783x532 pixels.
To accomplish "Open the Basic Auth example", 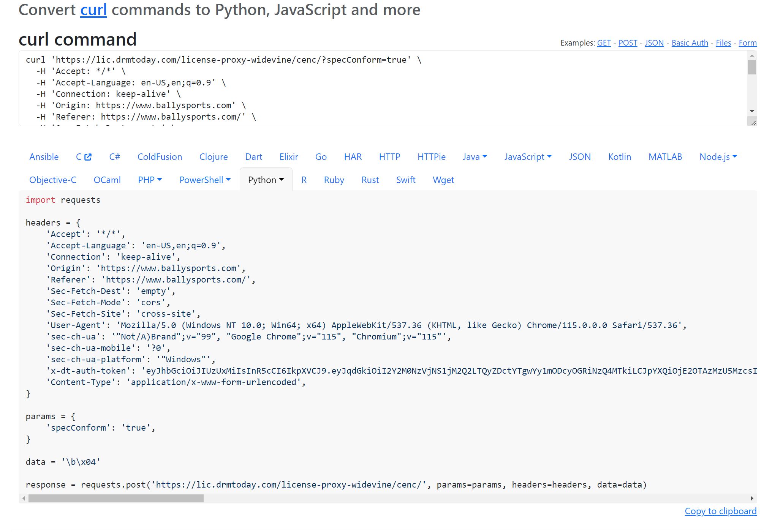I will (x=690, y=43).
